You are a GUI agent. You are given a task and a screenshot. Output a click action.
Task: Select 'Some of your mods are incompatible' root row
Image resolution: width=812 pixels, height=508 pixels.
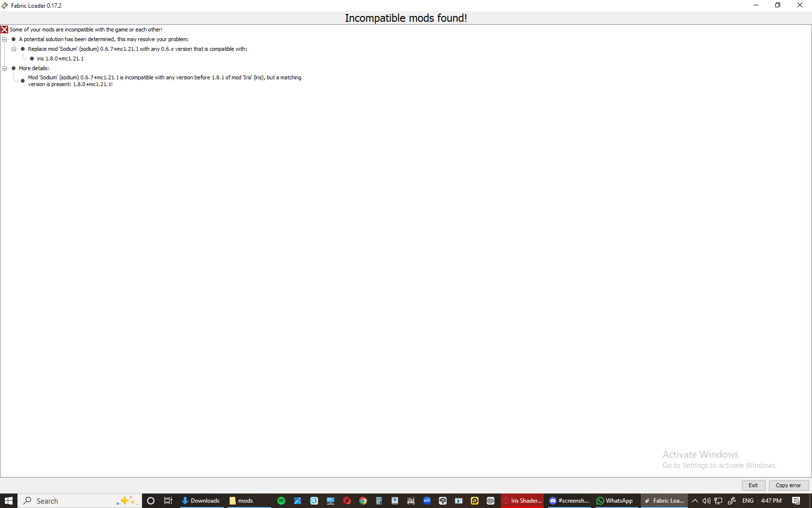coord(86,30)
